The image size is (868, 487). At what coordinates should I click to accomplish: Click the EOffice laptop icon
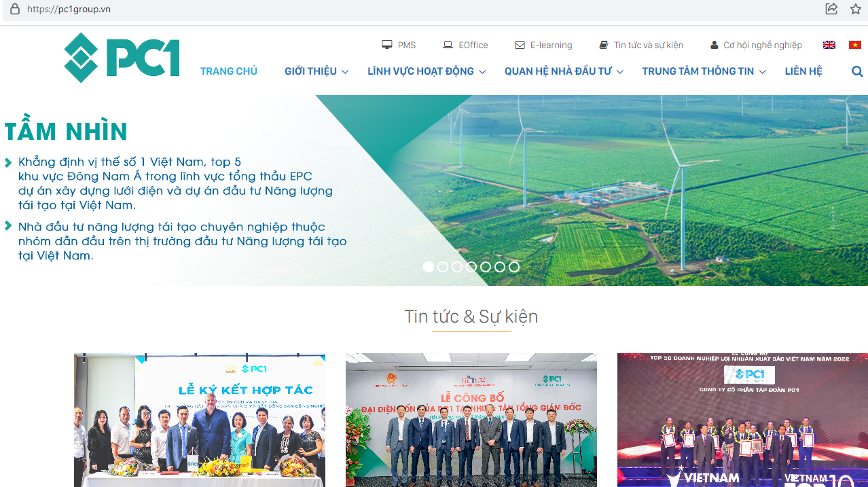click(x=446, y=44)
